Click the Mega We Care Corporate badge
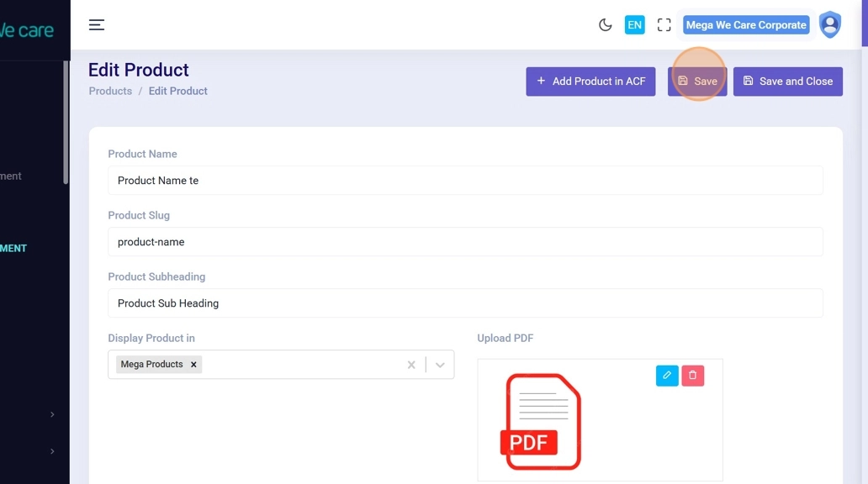Image resolution: width=868 pixels, height=484 pixels. pos(746,25)
